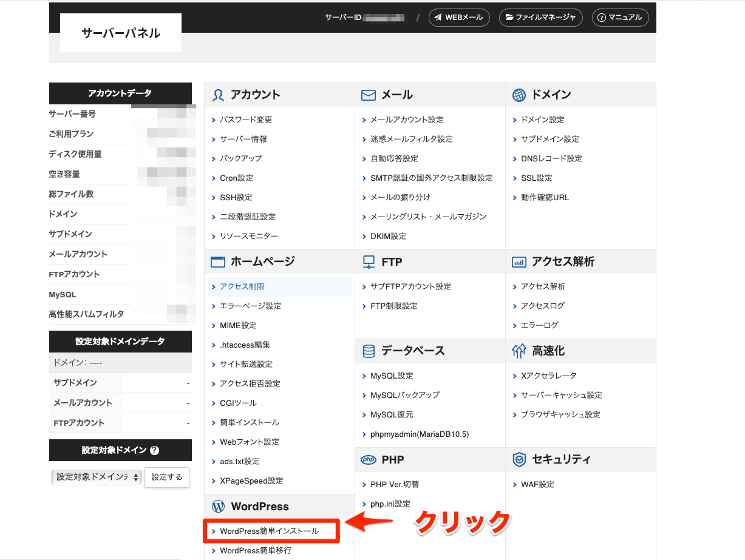Image resolution: width=745 pixels, height=560 pixels.
Task: Open .htaccess編集 link
Action: tap(245, 345)
